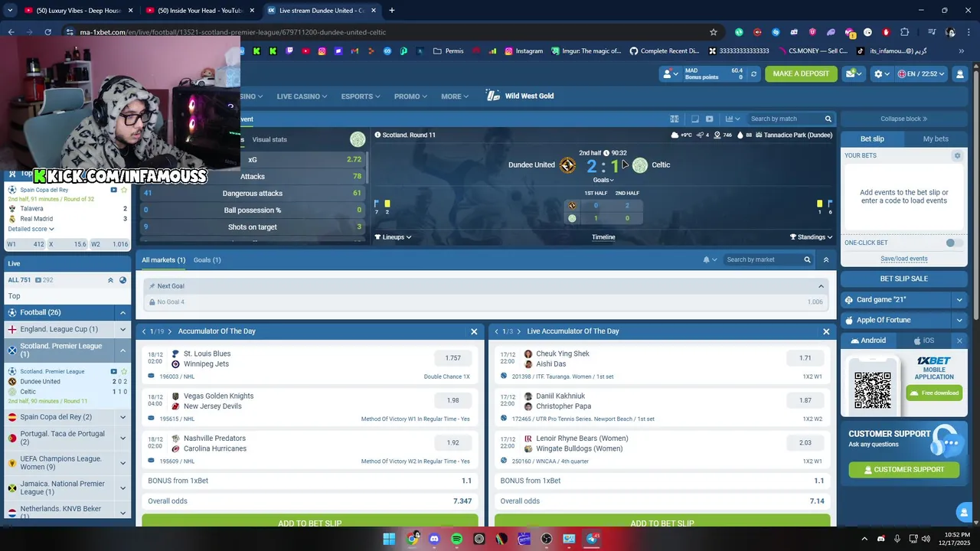
Task: Click the bet slip settings gear
Action: [x=957, y=155]
